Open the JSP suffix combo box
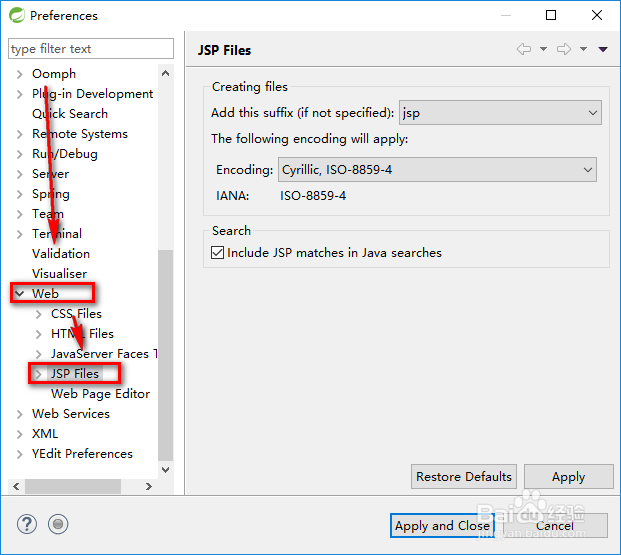This screenshot has width=621, height=555. click(500, 113)
